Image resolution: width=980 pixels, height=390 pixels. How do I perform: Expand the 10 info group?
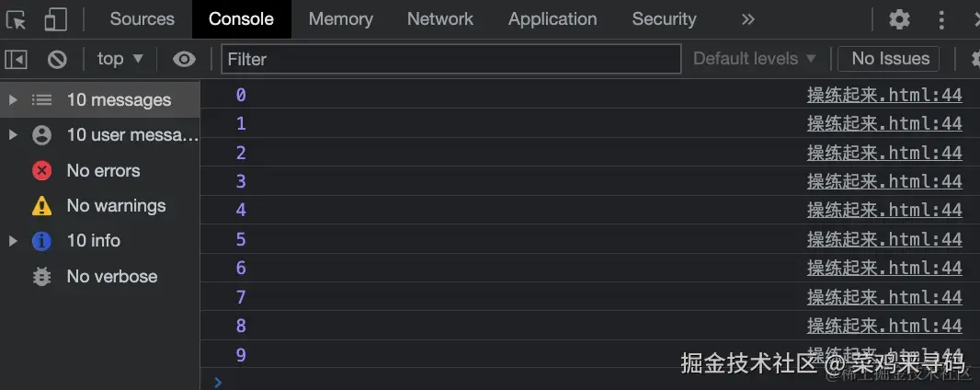[x=13, y=240]
